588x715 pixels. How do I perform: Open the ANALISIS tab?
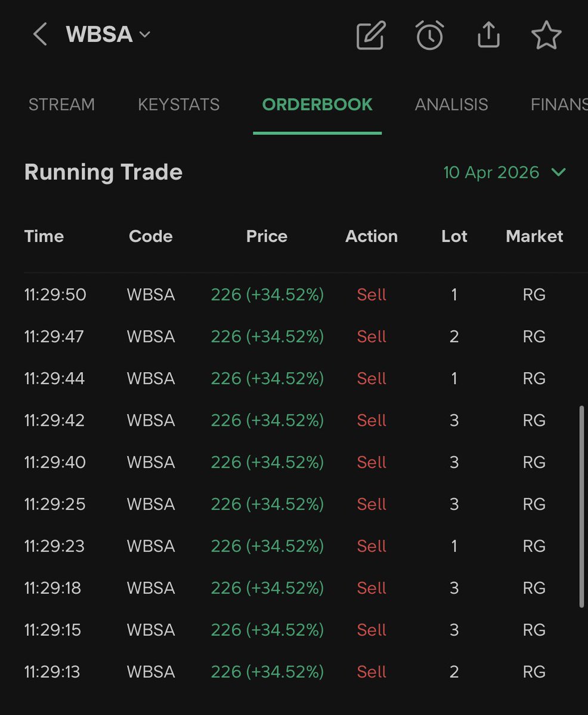click(x=451, y=104)
